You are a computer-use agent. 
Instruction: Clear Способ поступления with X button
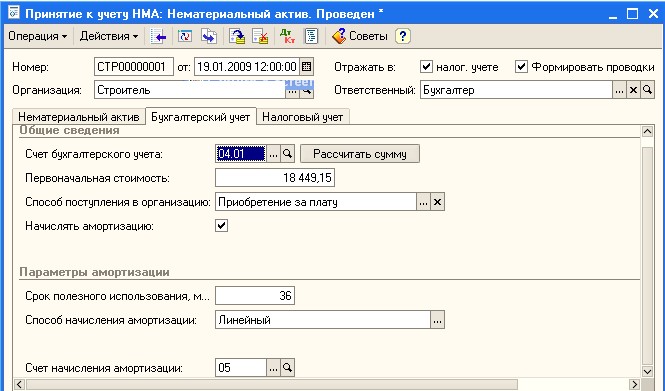(437, 202)
